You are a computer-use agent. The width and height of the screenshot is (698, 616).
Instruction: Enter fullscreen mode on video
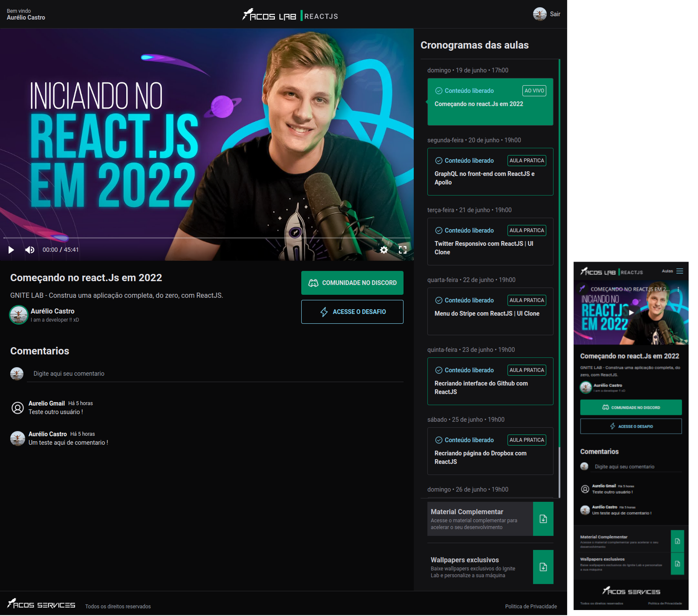click(x=403, y=250)
